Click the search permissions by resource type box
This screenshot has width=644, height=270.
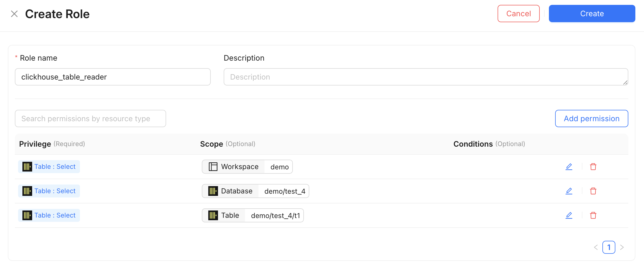[x=90, y=118]
